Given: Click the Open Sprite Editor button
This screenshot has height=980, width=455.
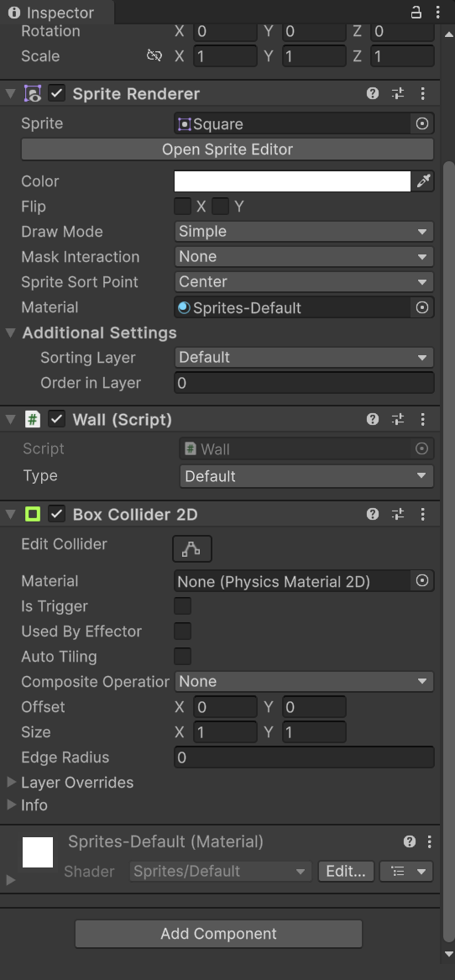Looking at the screenshot, I should click(227, 149).
